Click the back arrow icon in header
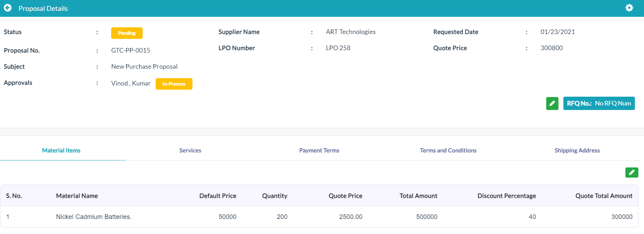 pos(8,8)
